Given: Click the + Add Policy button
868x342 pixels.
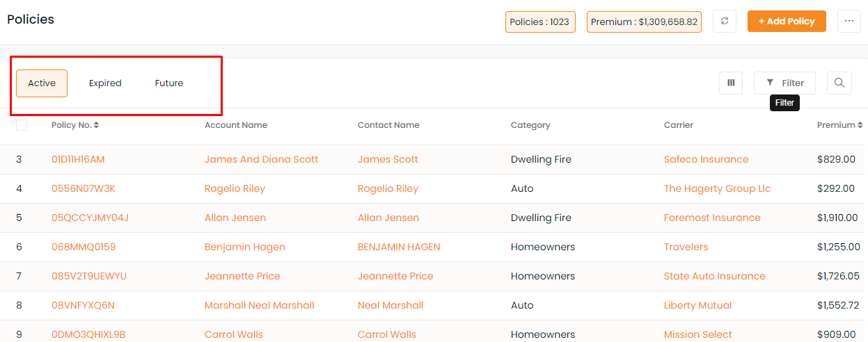Looking at the screenshot, I should click(787, 22).
